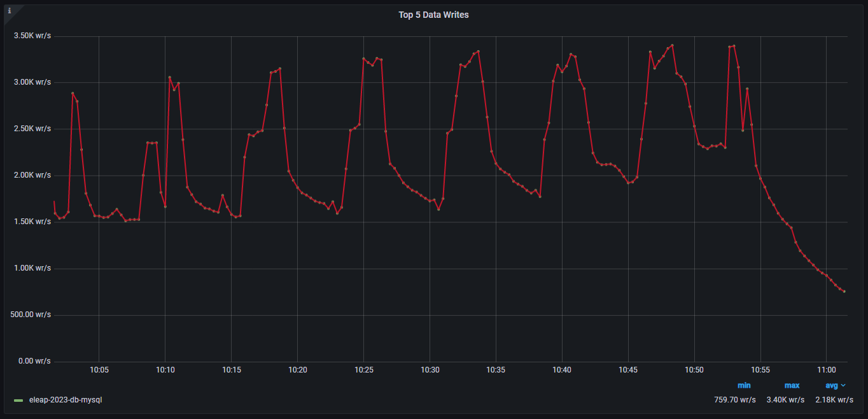Image resolution: width=868 pixels, height=419 pixels.
Task: Click the 10:25 time axis label
Action: 363,370
